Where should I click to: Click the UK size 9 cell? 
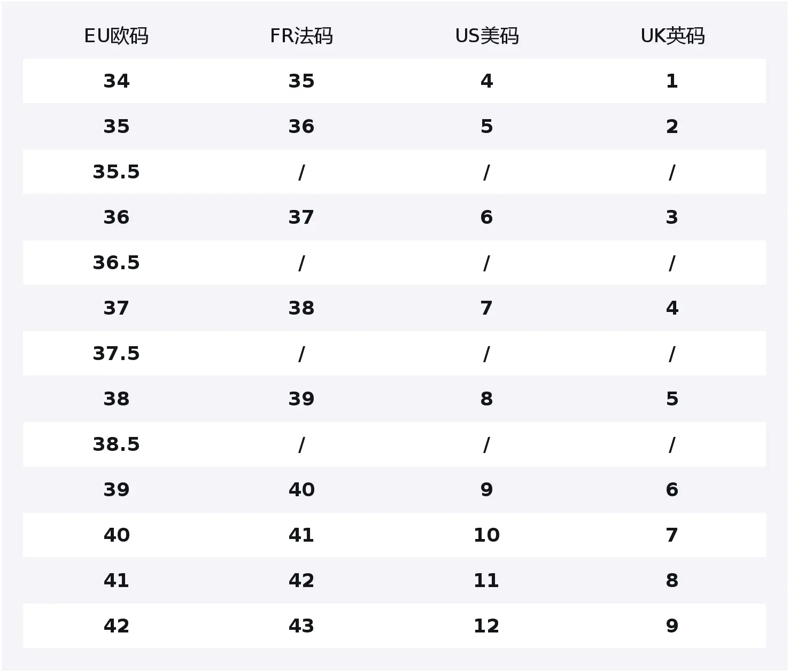click(x=672, y=626)
